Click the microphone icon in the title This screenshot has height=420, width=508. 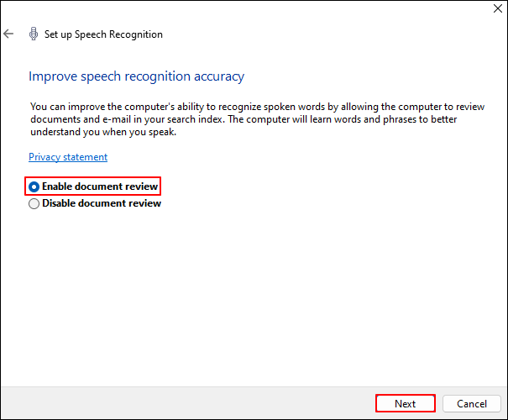tap(33, 34)
